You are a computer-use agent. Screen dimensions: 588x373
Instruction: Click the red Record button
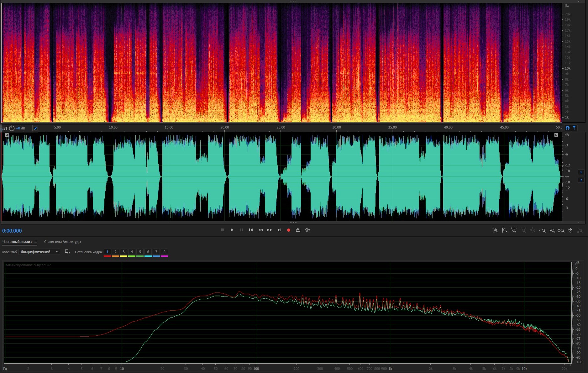click(288, 230)
